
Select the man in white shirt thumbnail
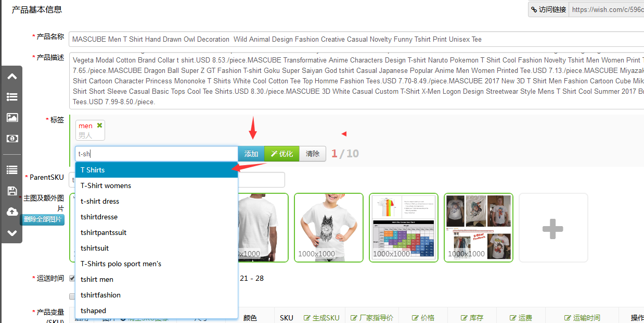(x=263, y=228)
